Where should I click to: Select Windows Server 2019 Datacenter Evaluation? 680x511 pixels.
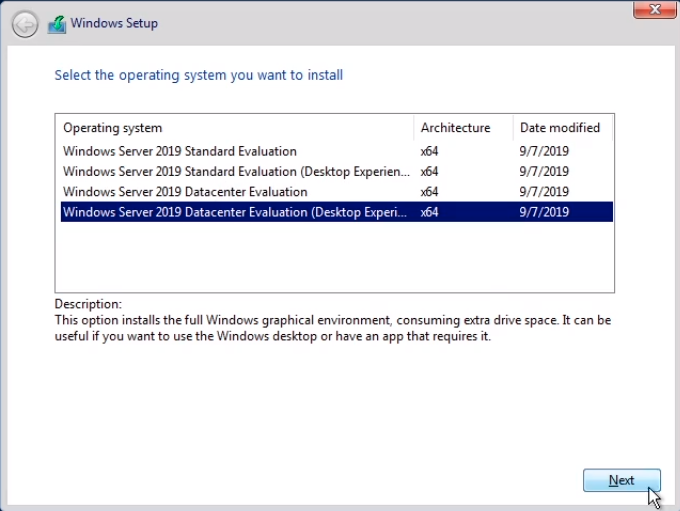click(337, 192)
